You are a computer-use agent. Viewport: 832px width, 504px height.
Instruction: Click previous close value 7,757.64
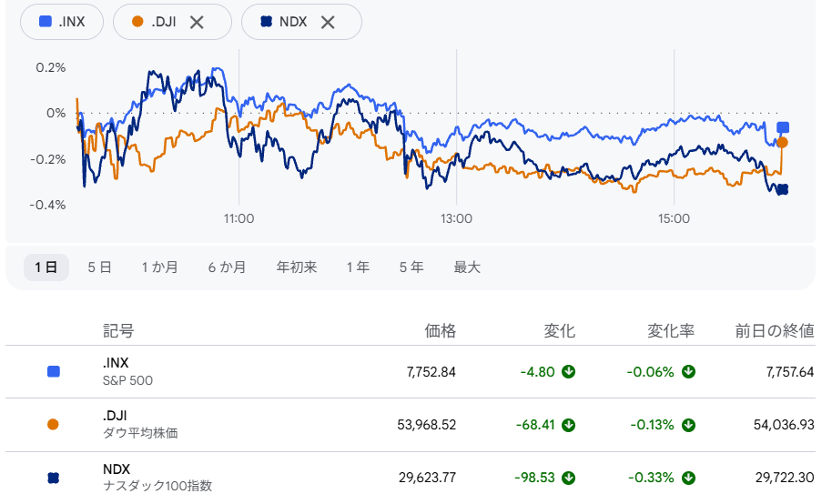[790, 372]
